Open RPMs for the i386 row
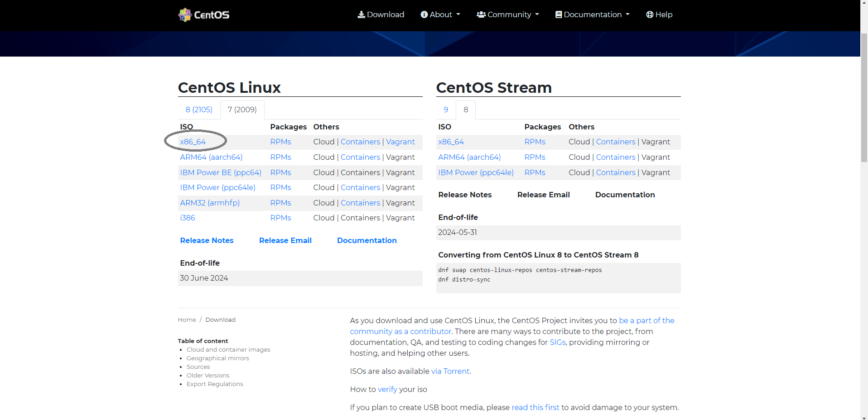Viewport: 868px width, 420px height. point(281,218)
